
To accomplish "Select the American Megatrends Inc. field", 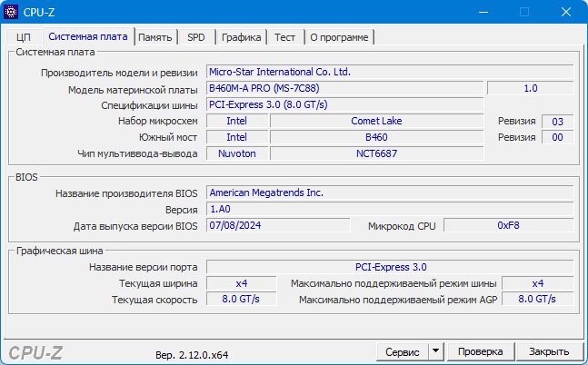I will pos(390,192).
